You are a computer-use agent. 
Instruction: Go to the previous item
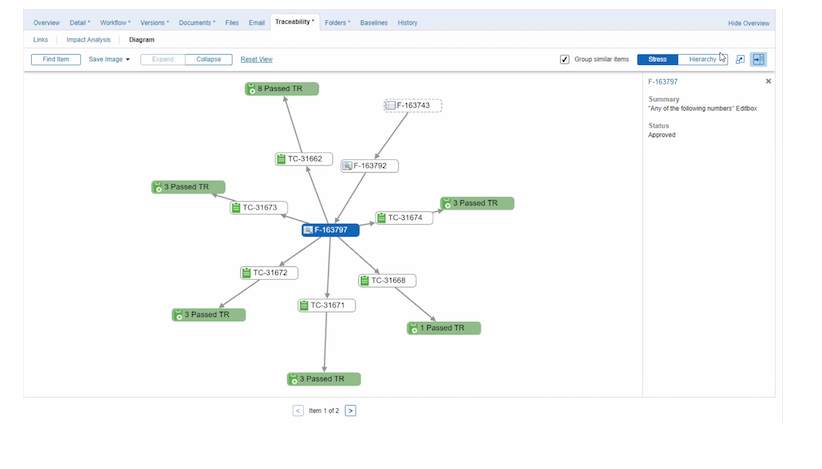pos(298,411)
